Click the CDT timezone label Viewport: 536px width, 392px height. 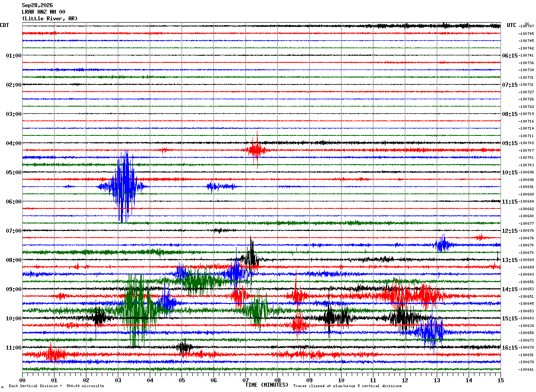(x=4, y=25)
